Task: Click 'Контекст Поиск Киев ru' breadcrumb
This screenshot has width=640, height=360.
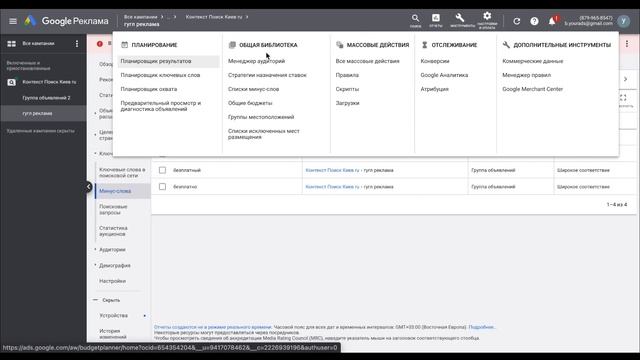Action: (x=214, y=17)
